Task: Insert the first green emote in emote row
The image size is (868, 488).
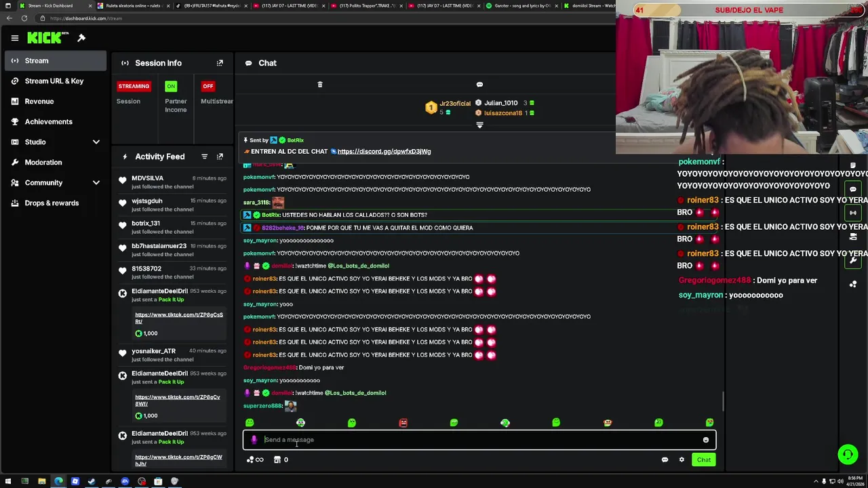Action: [x=250, y=423]
